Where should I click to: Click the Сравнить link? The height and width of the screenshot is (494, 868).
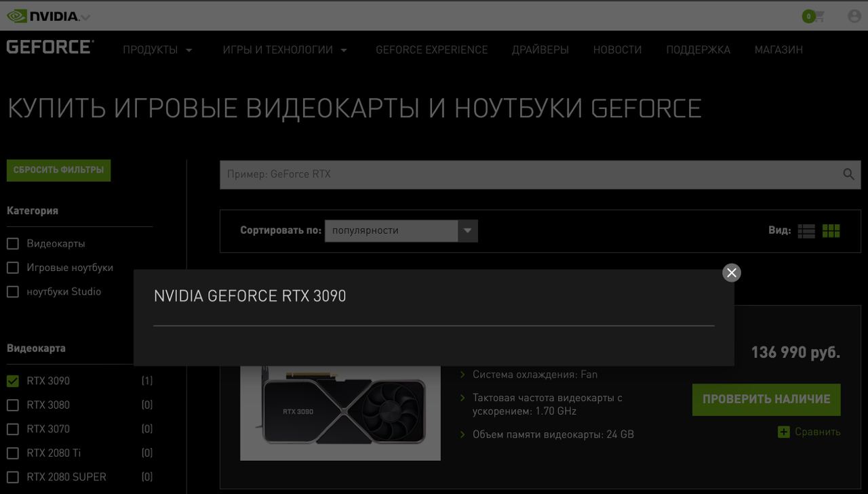[817, 432]
